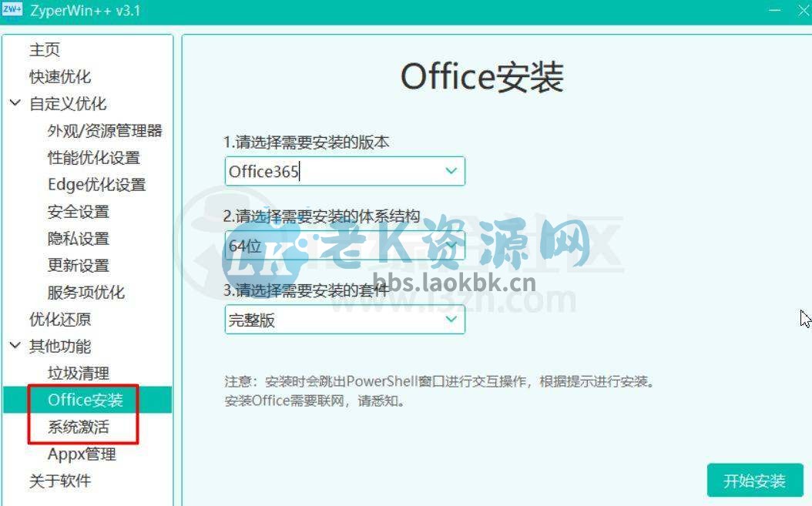Open 关于软件 page
The height and width of the screenshot is (506, 812).
60,481
